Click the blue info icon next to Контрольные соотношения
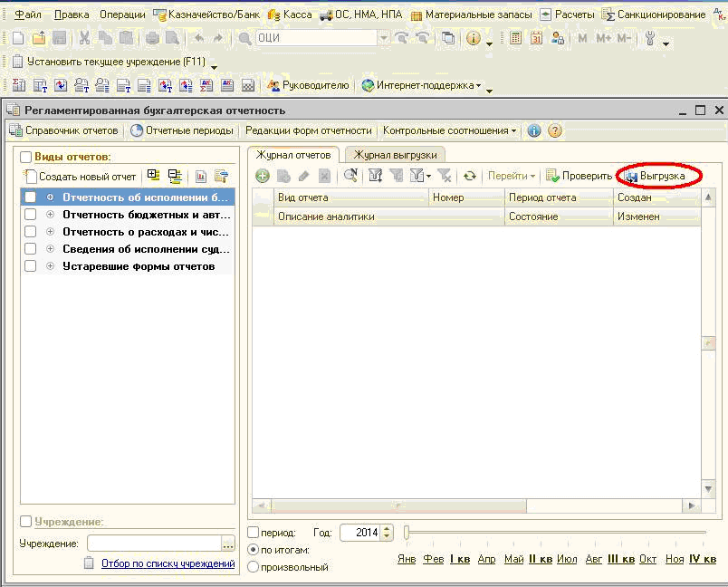 click(x=534, y=131)
